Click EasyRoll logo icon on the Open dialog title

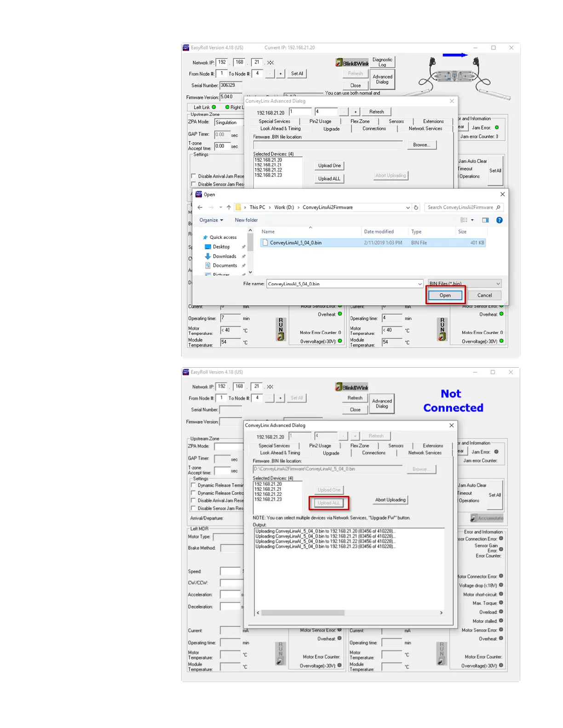[x=199, y=194]
